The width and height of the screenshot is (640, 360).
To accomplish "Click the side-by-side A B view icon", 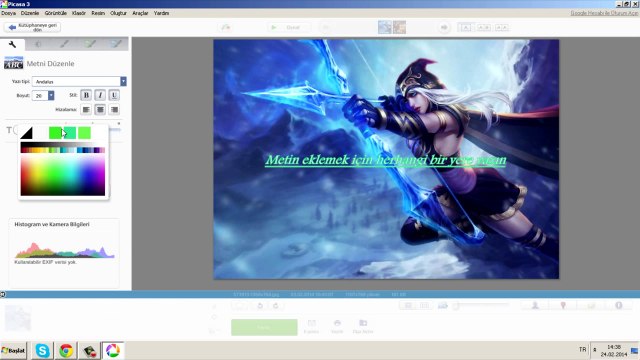I will [484, 27].
